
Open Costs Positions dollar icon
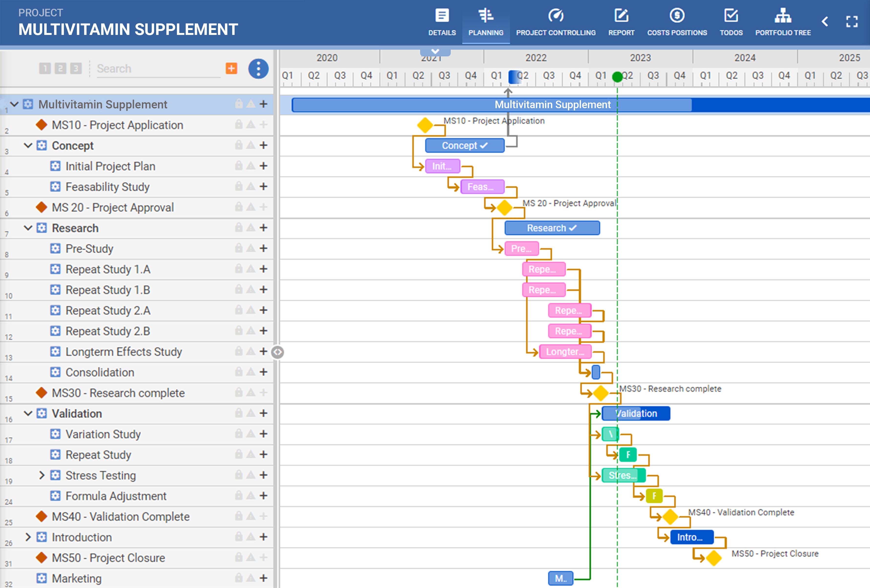[x=677, y=16]
